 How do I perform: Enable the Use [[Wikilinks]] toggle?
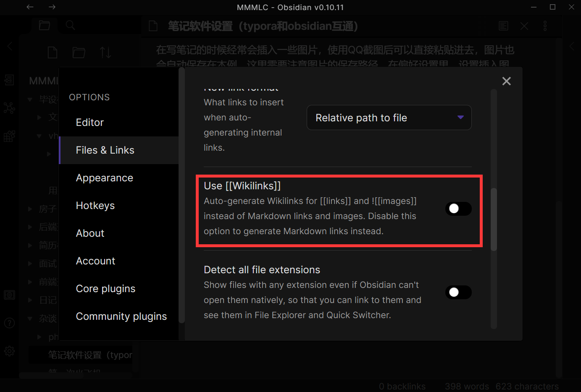pyautogui.click(x=458, y=209)
